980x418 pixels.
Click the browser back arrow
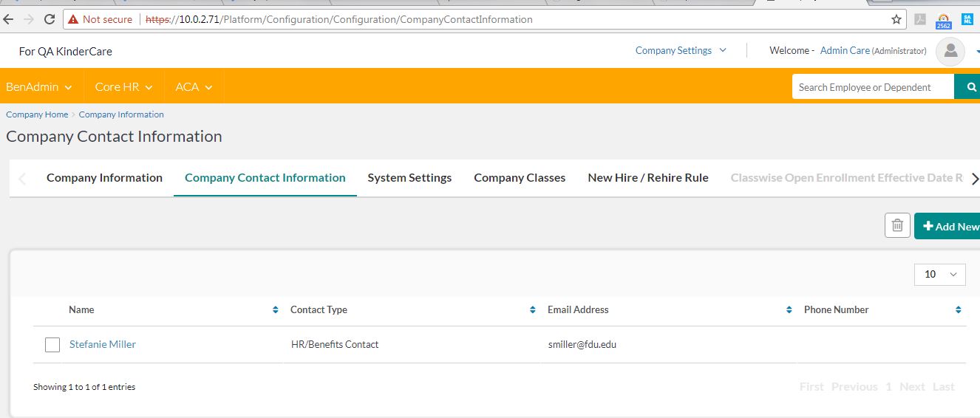9,20
